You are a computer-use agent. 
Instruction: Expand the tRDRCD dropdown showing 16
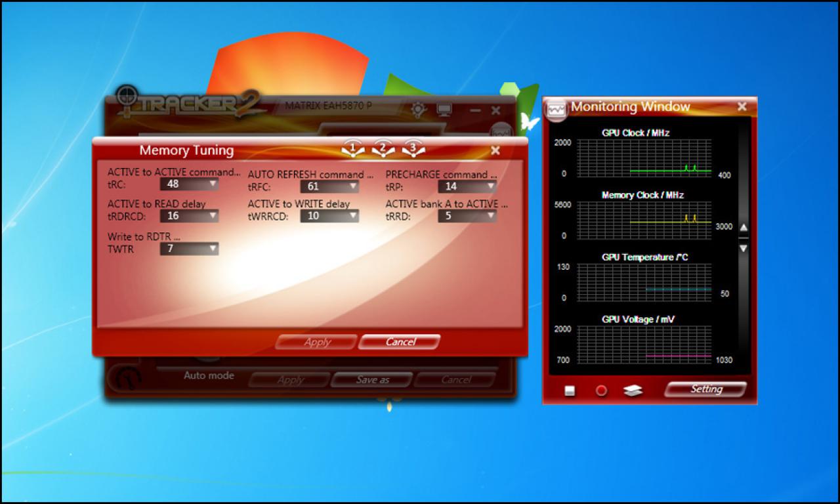190,216
